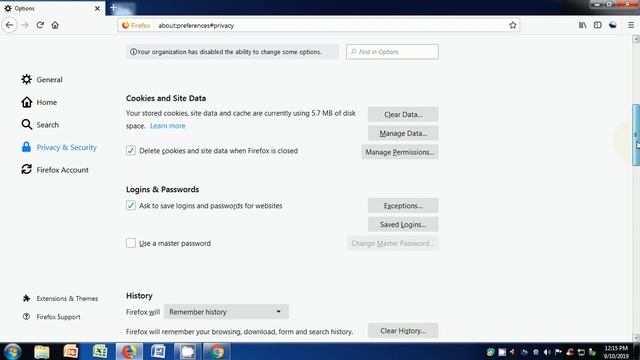Expand the Remember history dropdown
Screen dimensions: 640x360
click(226, 312)
